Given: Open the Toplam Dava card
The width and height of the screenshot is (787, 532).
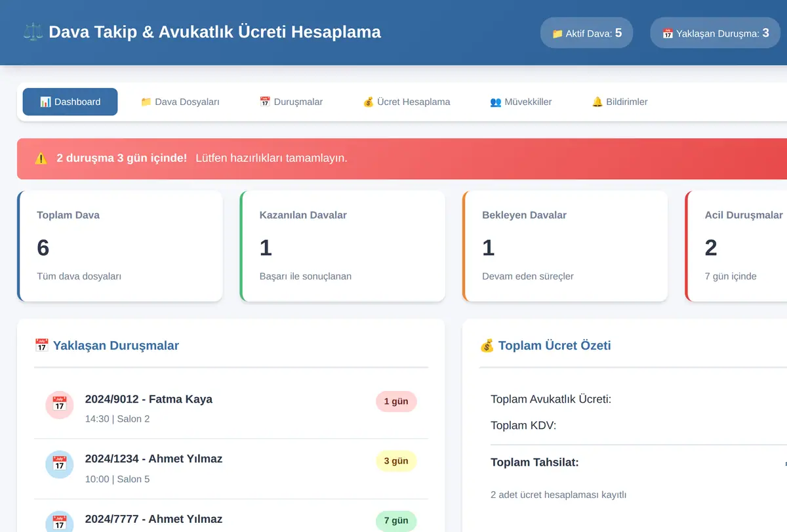Looking at the screenshot, I should 120,246.
